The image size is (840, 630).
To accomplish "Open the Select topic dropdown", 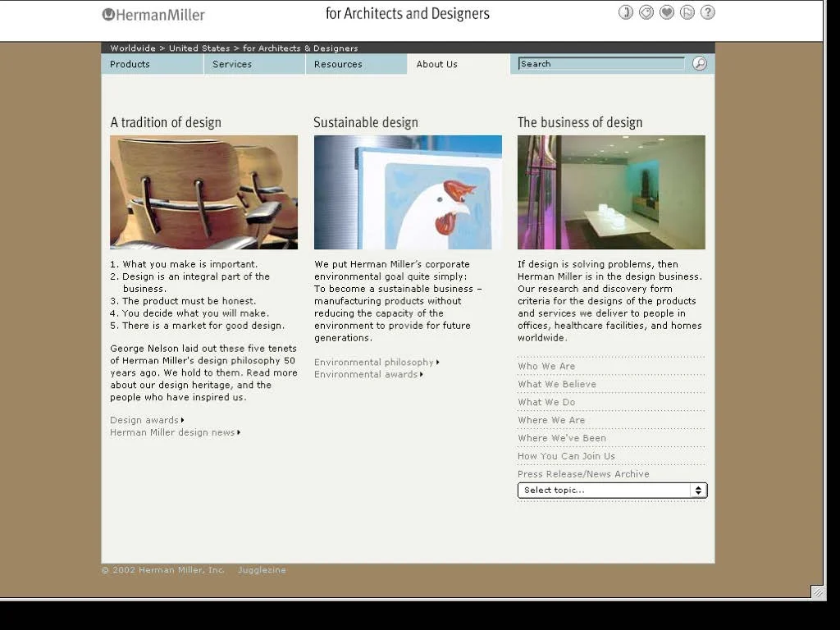I will 612,491.
